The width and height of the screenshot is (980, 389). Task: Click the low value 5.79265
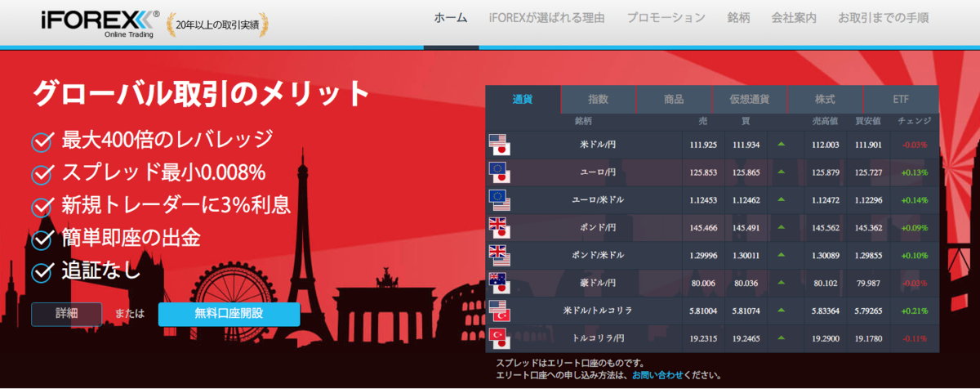868,311
